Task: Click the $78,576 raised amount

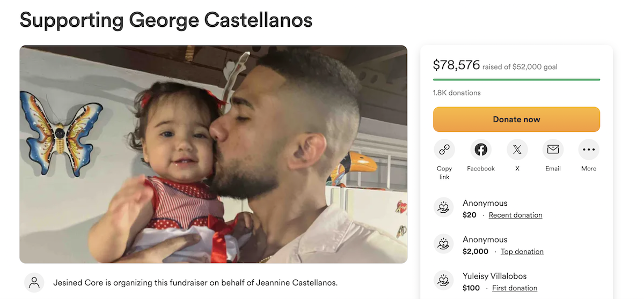Action: pos(456,65)
